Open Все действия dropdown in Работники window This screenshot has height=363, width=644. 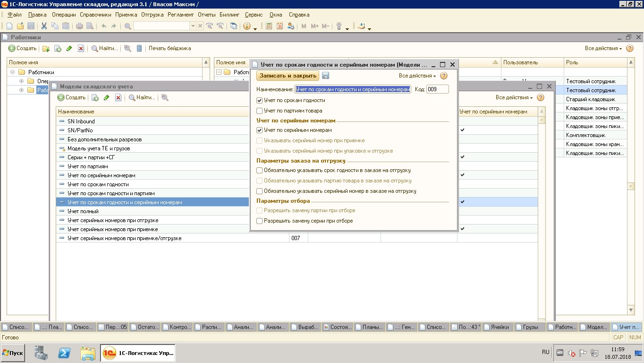[x=603, y=48]
